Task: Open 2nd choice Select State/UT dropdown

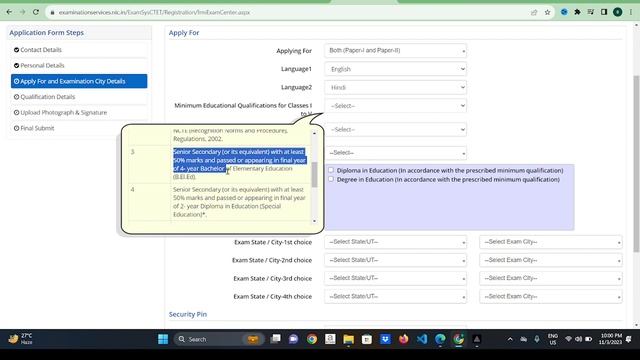Action: point(396,260)
